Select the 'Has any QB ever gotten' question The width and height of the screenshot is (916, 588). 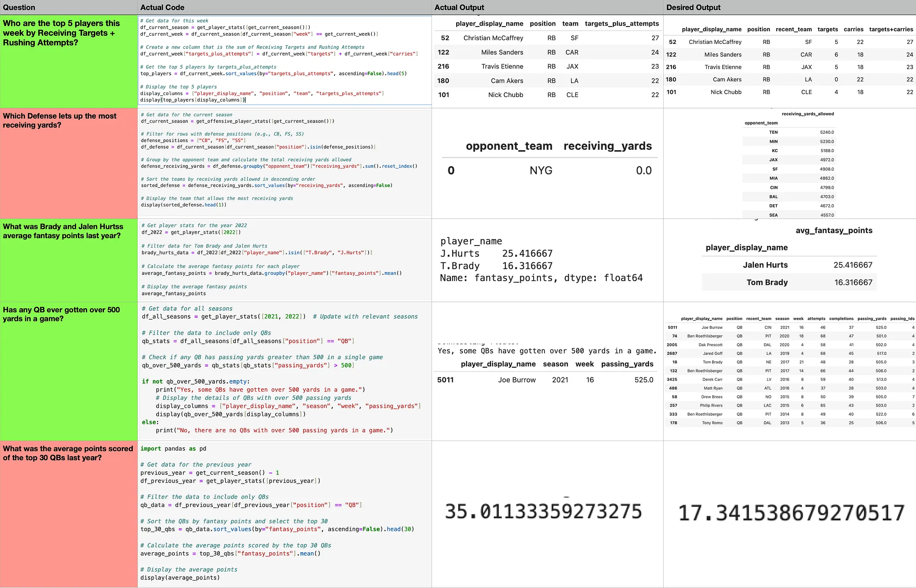tap(69, 371)
